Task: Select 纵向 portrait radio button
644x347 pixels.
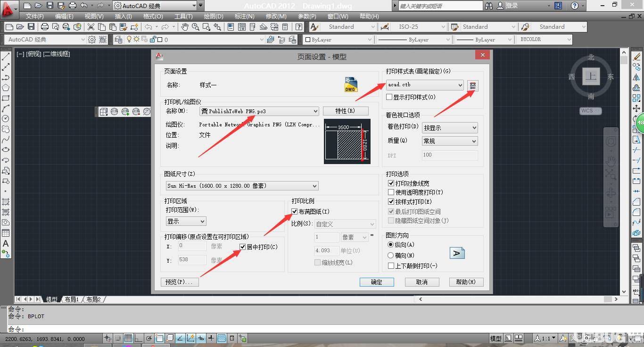Action: pyautogui.click(x=390, y=245)
